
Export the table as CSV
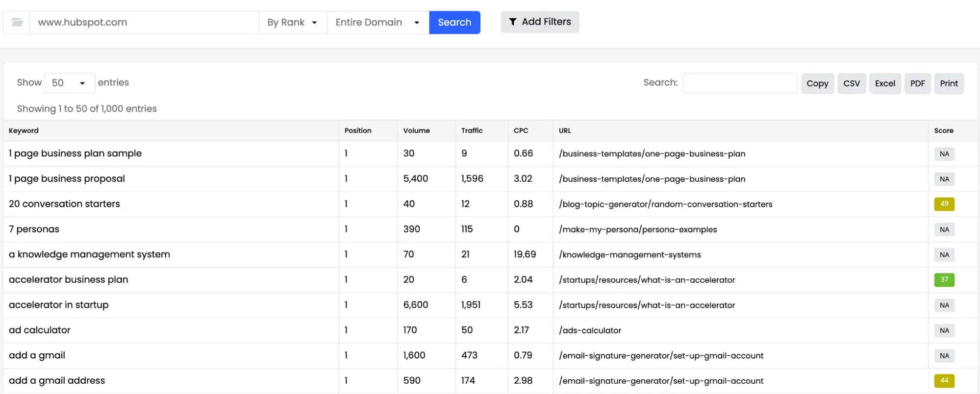point(851,83)
